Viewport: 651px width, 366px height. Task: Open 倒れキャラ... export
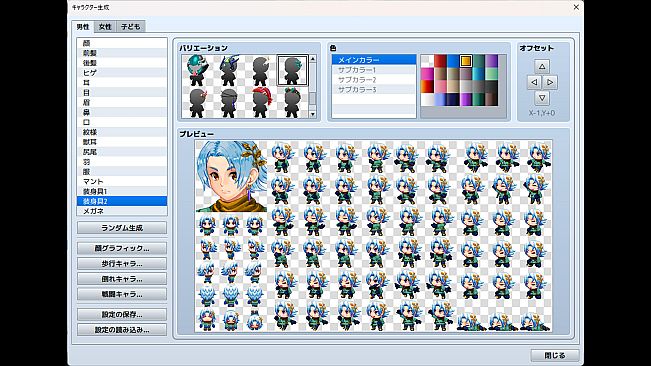point(122,279)
